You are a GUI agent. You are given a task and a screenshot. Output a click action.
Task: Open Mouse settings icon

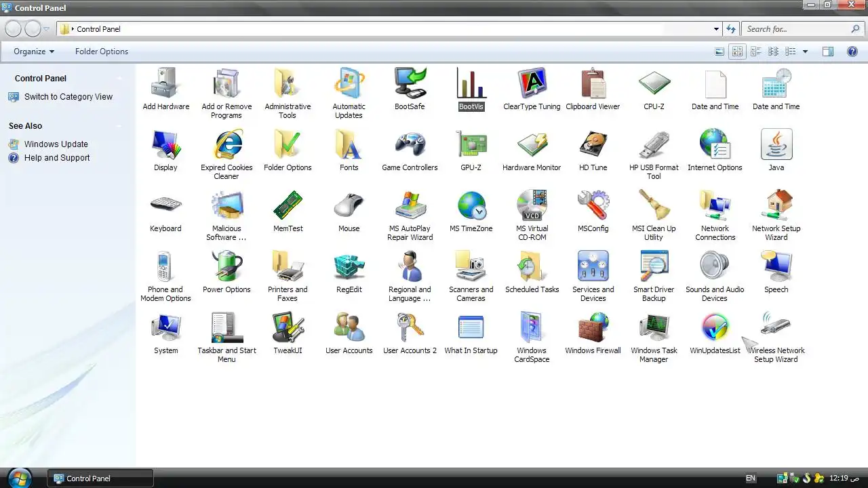(x=349, y=211)
